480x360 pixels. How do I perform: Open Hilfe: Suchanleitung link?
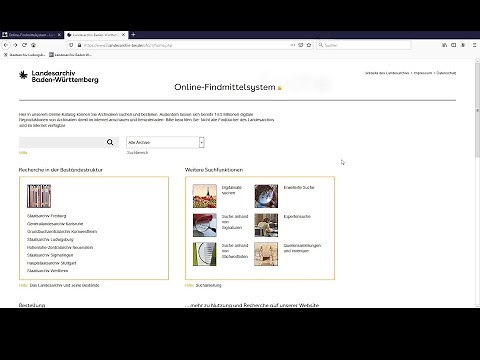point(203,285)
